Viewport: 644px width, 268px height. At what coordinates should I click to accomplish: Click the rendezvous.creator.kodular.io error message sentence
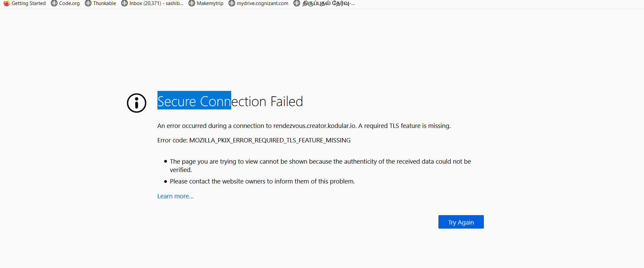click(303, 126)
